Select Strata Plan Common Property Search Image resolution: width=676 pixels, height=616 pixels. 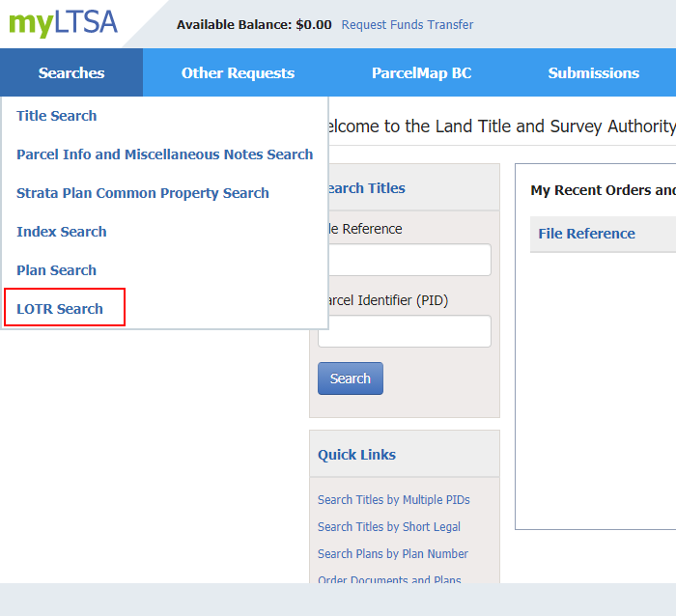[x=143, y=193]
